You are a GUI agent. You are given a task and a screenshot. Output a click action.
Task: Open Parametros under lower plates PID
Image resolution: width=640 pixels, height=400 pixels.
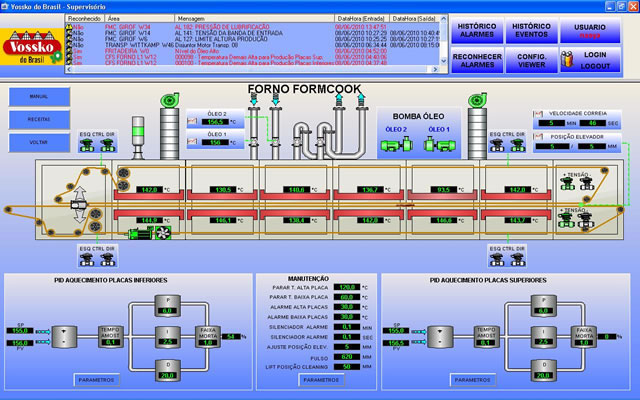tap(97, 380)
